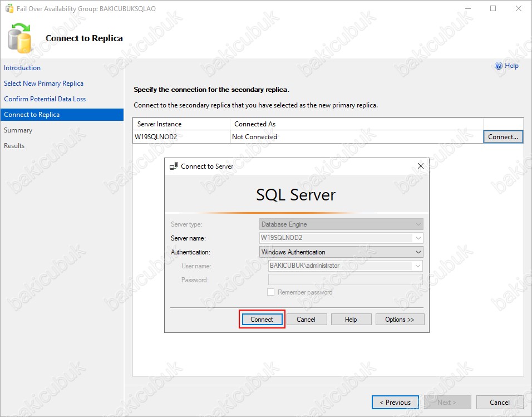This screenshot has height=417, width=532.
Task: Click the Not Connected status cell
Action: [x=357, y=137]
